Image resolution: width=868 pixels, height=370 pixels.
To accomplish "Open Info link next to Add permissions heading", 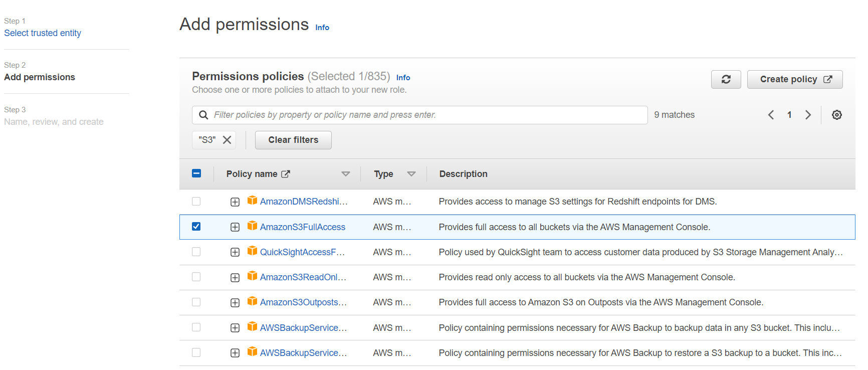I will tap(322, 28).
